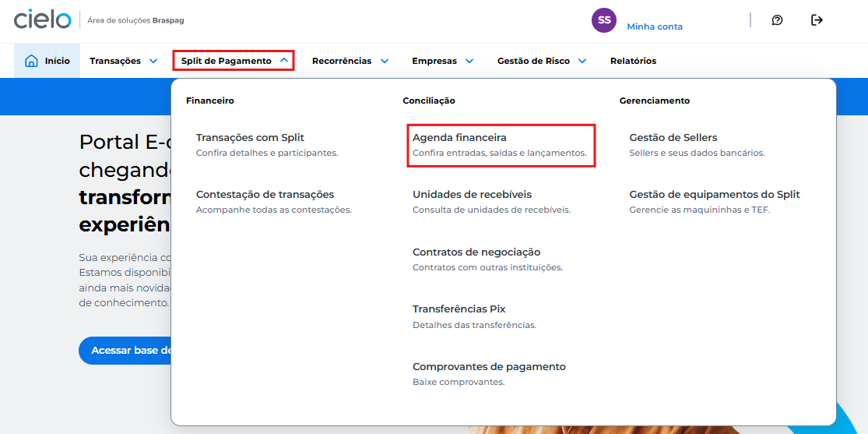Click 'Área de soluções Braspag' text
Screen dimensions: 868x434
(x=135, y=20)
